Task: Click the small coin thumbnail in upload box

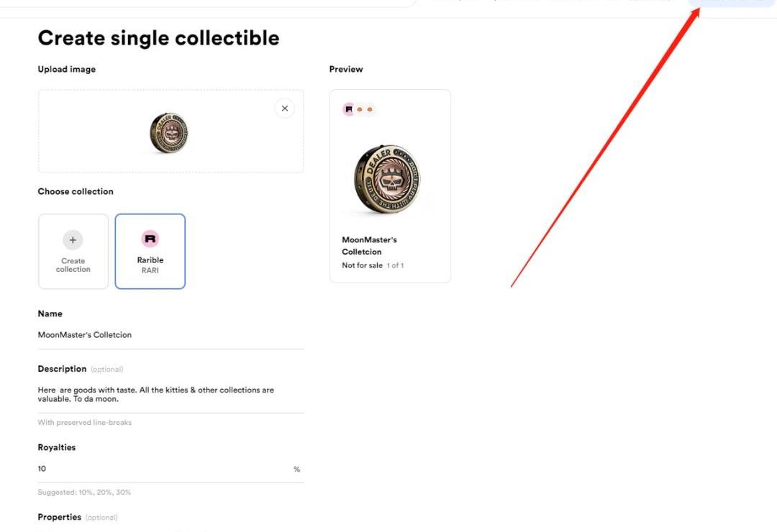Action: pyautogui.click(x=170, y=132)
